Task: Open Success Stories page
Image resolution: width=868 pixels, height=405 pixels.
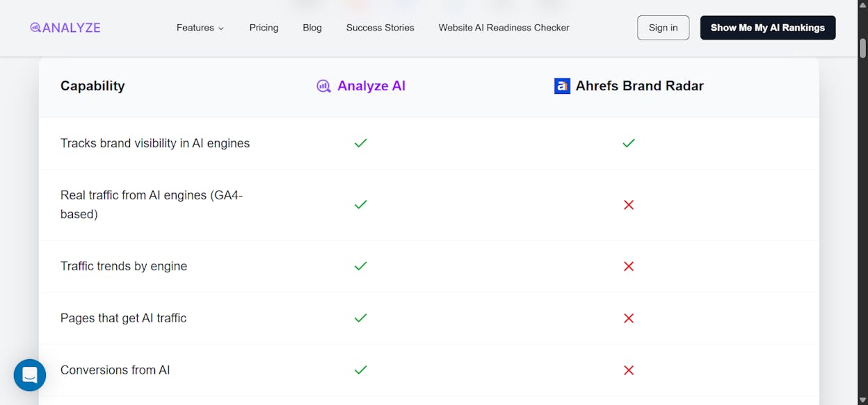Action: click(380, 28)
